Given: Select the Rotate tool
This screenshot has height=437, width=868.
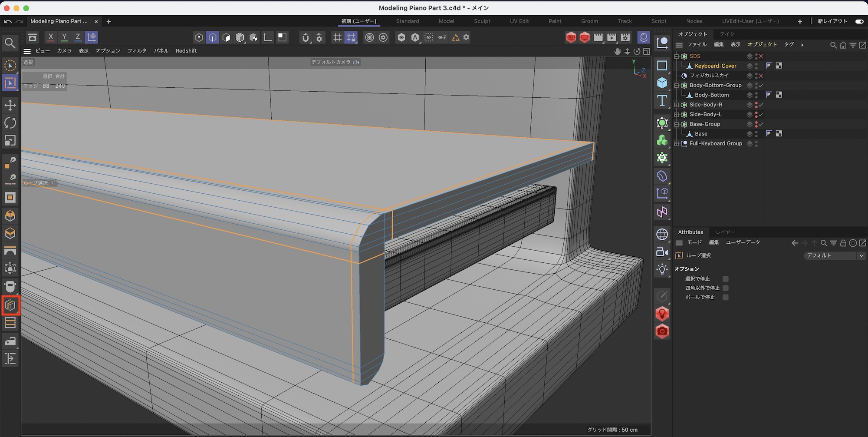Looking at the screenshot, I should pyautogui.click(x=10, y=123).
